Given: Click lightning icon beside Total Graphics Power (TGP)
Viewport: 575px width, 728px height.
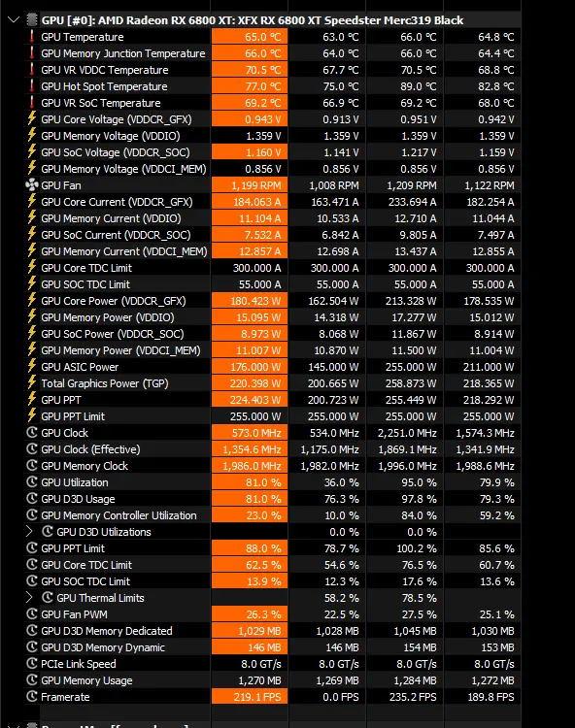Looking at the screenshot, I should coord(32,383).
